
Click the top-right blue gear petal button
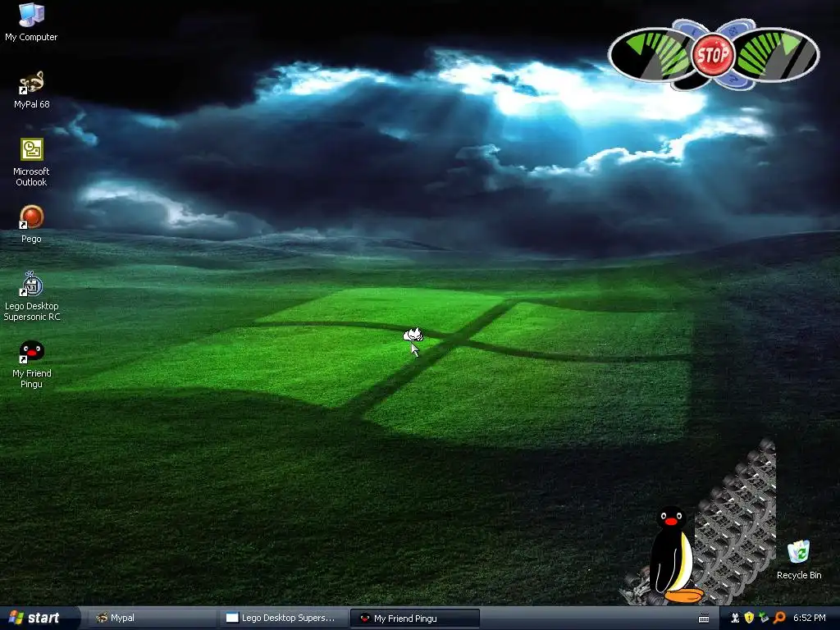[737, 28]
